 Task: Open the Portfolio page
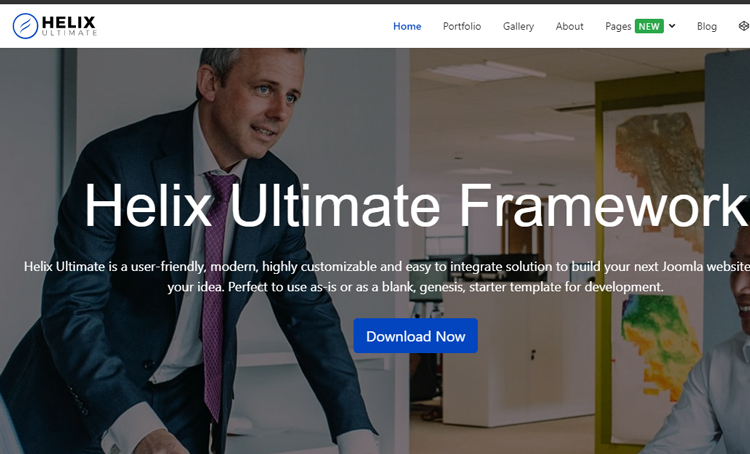click(x=462, y=26)
